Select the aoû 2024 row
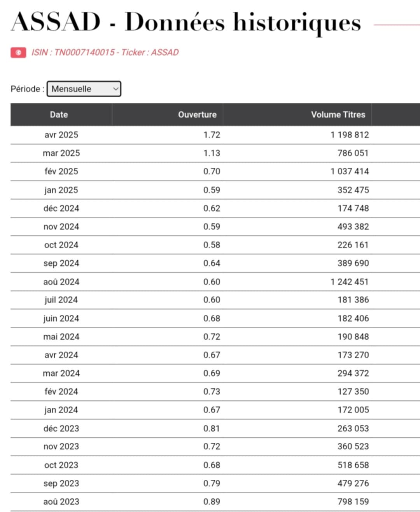The height and width of the screenshot is (512, 420). [x=215, y=282]
